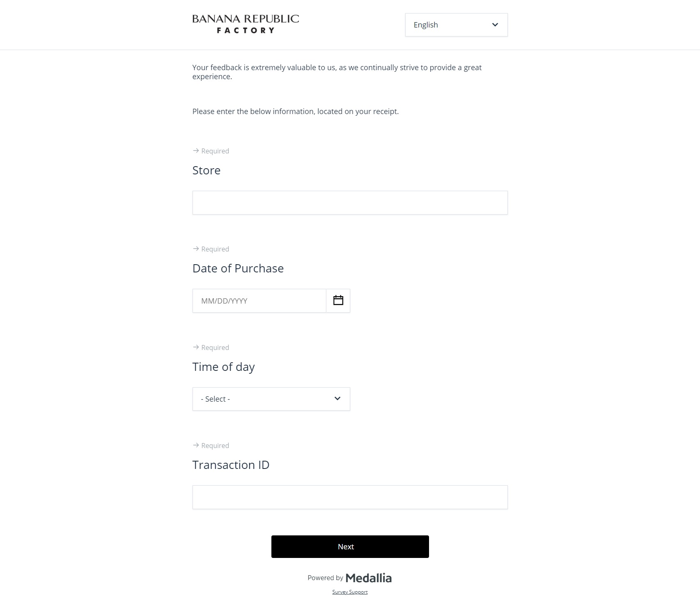
Task: Click the Store field label
Action: [x=206, y=170]
